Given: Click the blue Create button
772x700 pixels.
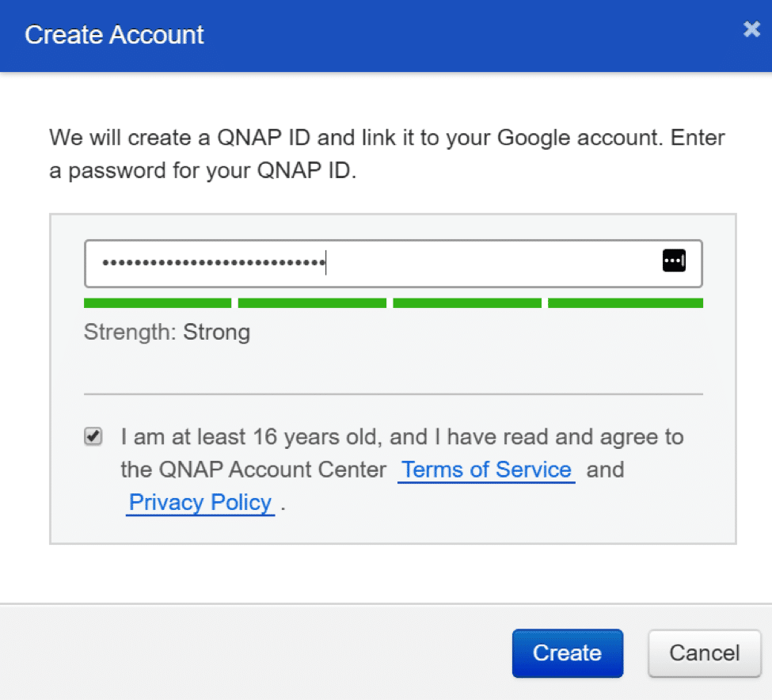Looking at the screenshot, I should click(x=567, y=652).
